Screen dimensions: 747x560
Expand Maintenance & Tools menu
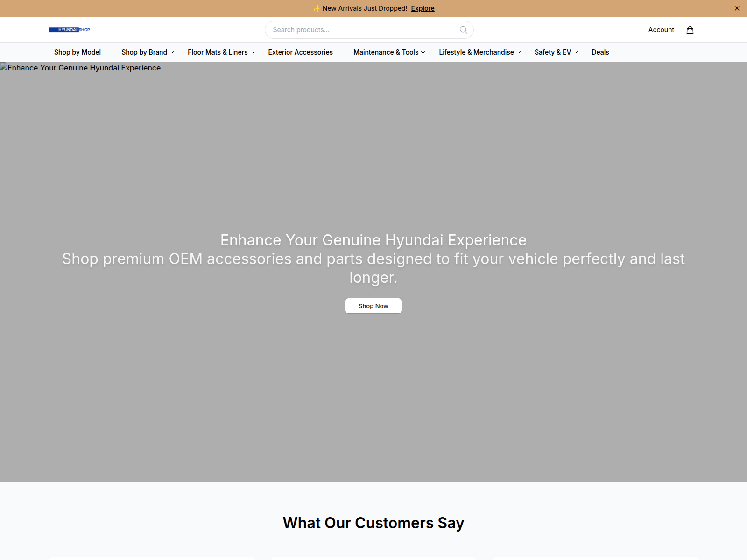[389, 52]
